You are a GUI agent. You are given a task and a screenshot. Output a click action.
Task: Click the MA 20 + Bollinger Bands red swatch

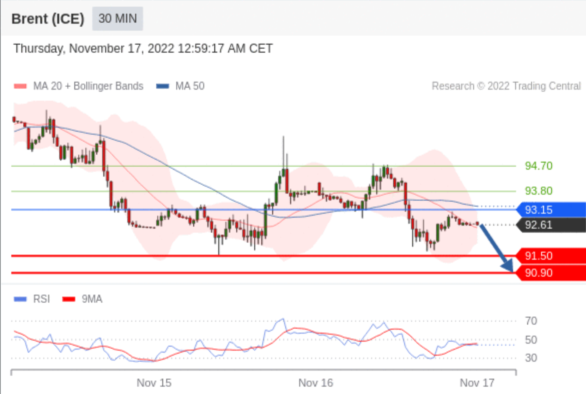pyautogui.click(x=20, y=86)
